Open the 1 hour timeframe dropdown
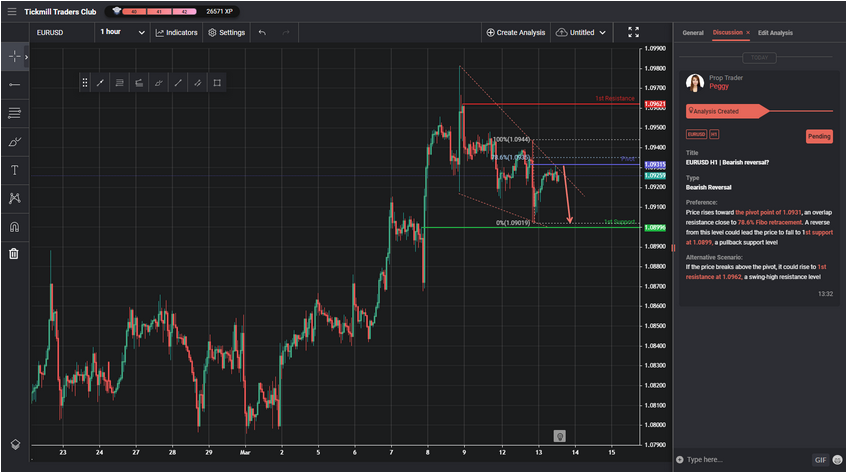The image size is (846, 472). [x=122, y=32]
